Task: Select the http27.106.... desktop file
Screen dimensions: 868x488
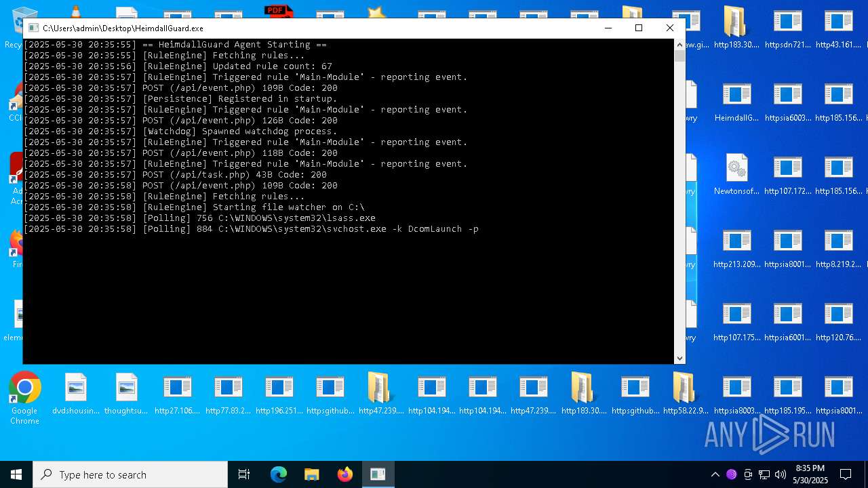Action: click(x=177, y=394)
